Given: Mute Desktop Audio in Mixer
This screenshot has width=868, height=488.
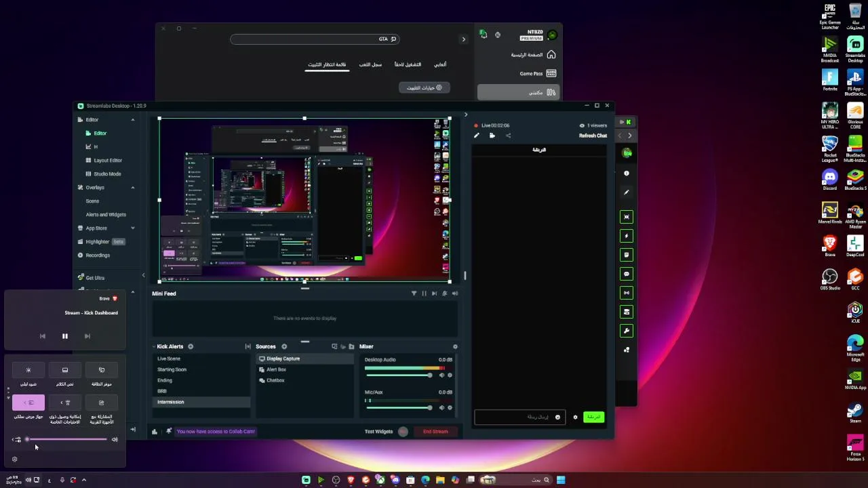Looking at the screenshot, I should coord(441,375).
